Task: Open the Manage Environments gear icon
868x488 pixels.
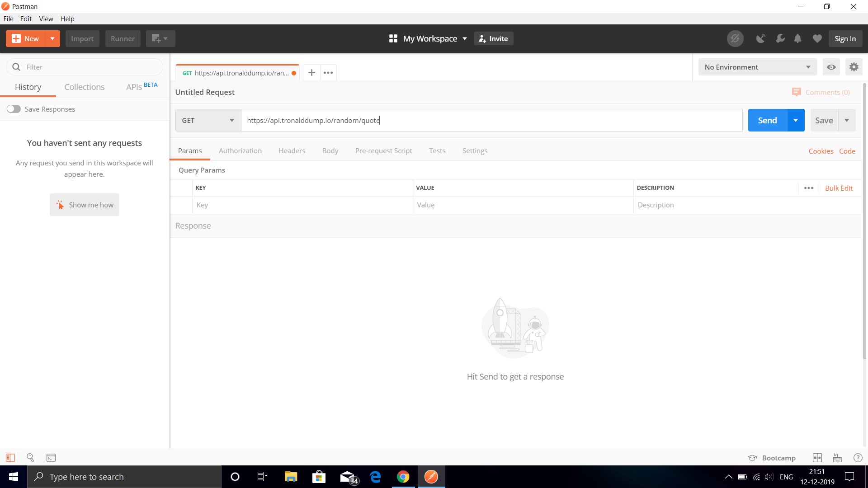Action: [x=854, y=67]
